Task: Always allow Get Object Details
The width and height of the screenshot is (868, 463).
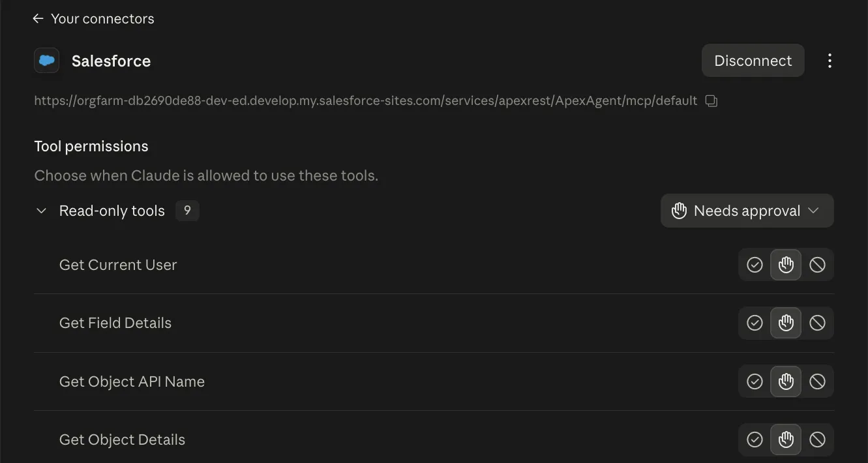Action: click(755, 440)
